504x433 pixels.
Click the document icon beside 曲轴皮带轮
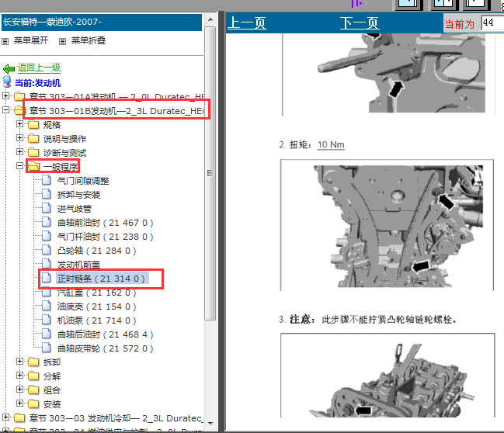pyautogui.click(x=47, y=348)
